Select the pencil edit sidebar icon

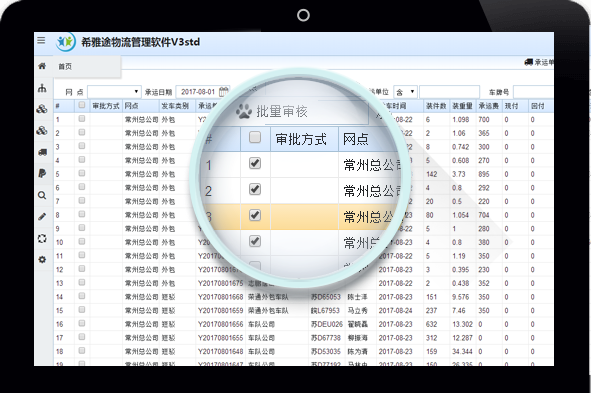tap(42, 217)
